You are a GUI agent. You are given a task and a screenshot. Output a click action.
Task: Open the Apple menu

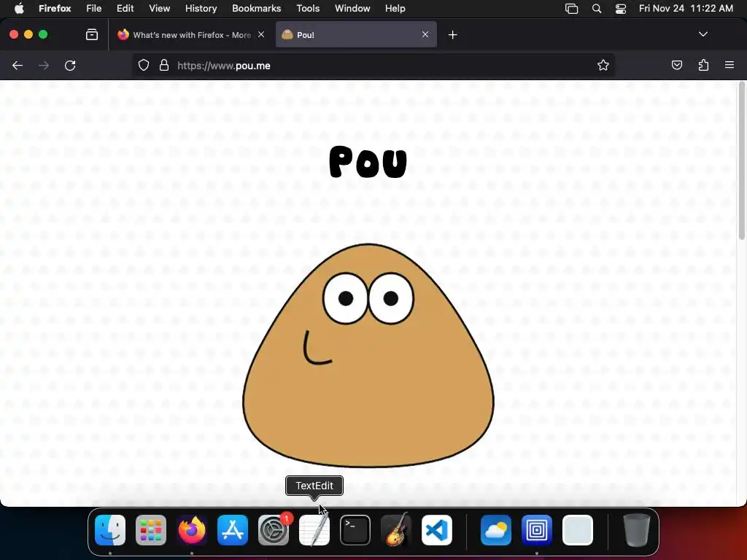pos(19,8)
